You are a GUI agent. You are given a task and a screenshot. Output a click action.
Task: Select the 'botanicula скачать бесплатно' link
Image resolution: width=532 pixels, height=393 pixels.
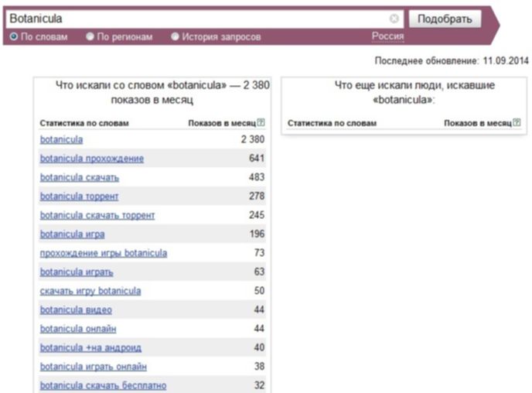tap(103, 385)
